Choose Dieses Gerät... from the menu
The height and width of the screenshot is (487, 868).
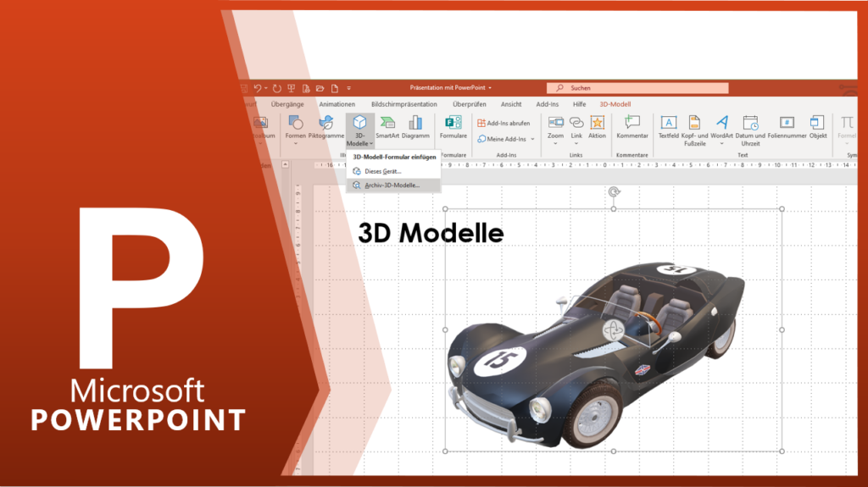393,172
